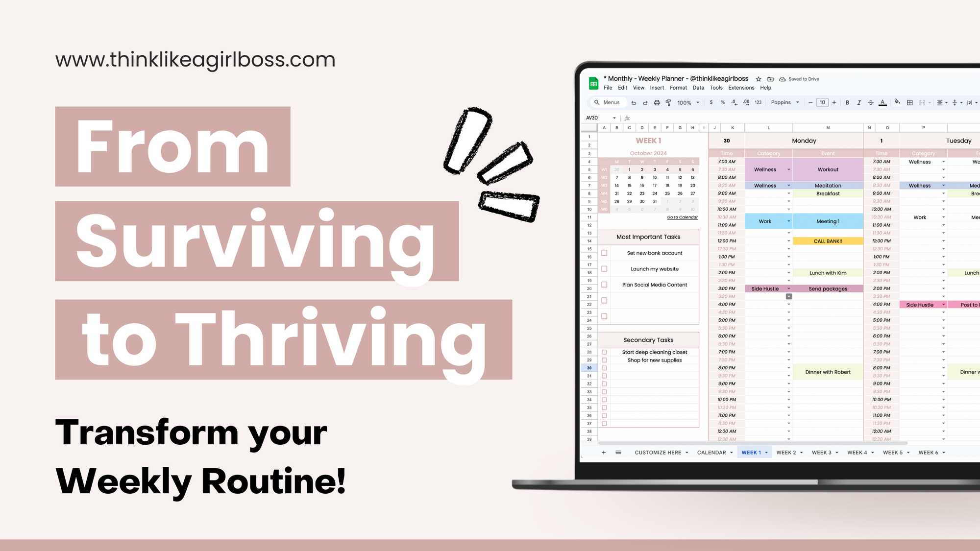Open the CALENDAR tab
This screenshot has height=551, width=980.
click(711, 452)
